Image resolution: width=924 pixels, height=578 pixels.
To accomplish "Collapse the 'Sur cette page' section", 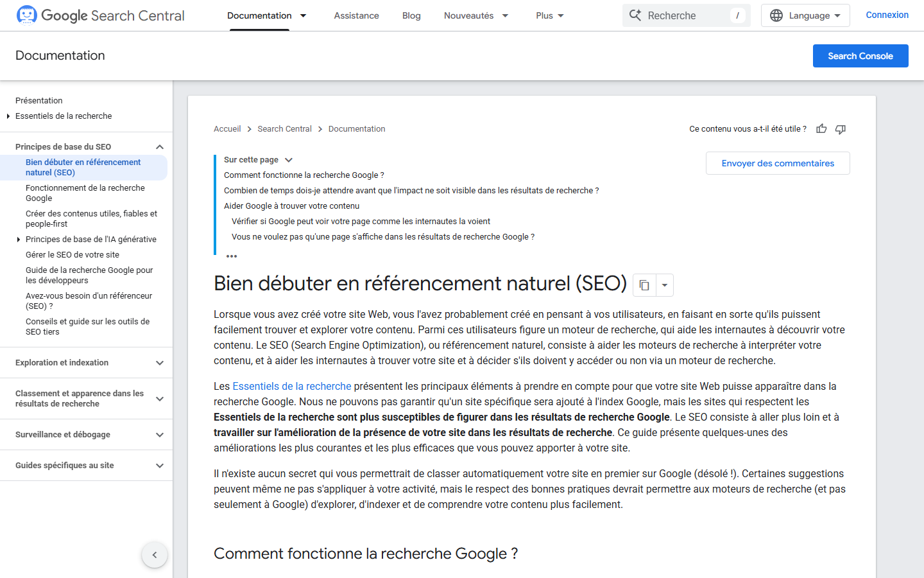I will (289, 160).
